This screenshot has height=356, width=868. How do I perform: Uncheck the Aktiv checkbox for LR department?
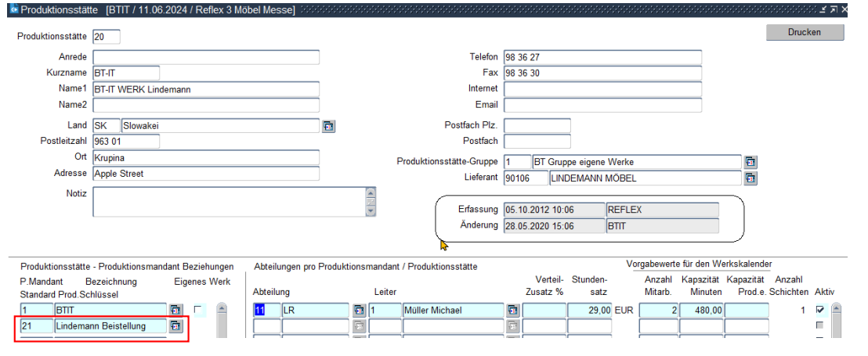[x=820, y=311]
